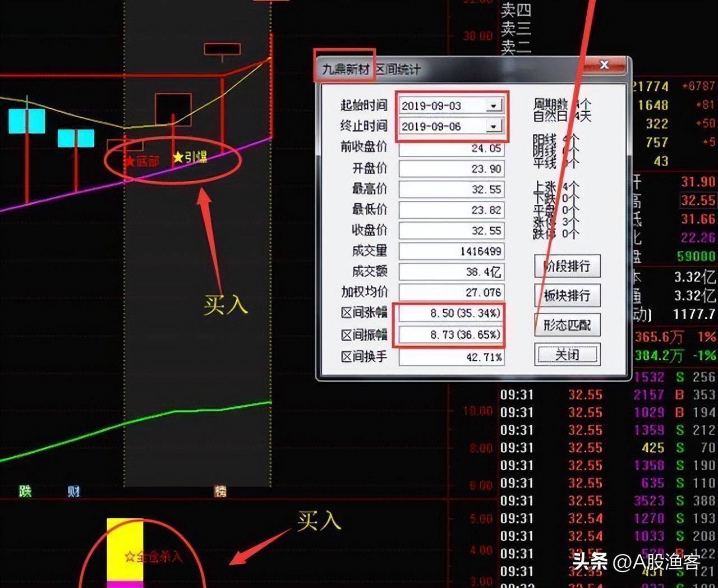Click the ★引爆 signal marker

[x=190, y=158]
